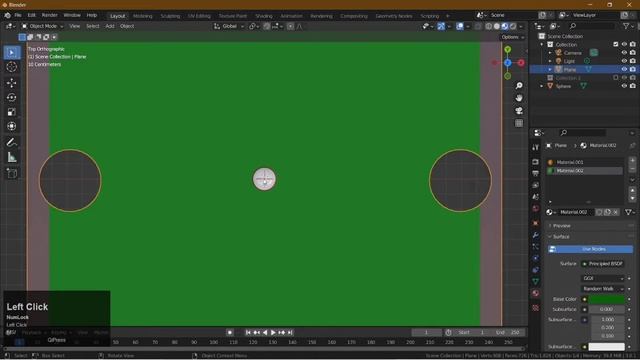Click the Principled BSDF surface button

[x=602, y=264]
